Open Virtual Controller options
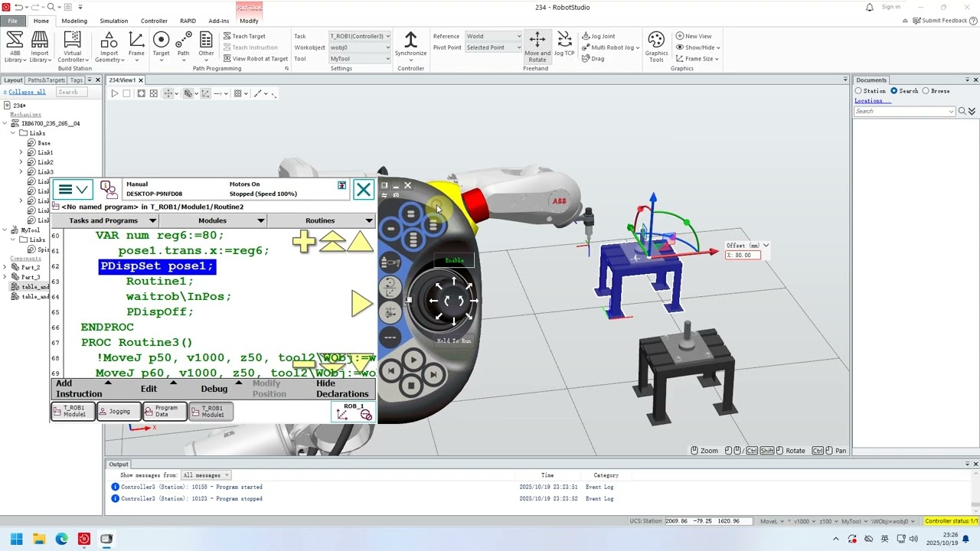Image resolution: width=980 pixels, height=551 pixels. [73, 47]
